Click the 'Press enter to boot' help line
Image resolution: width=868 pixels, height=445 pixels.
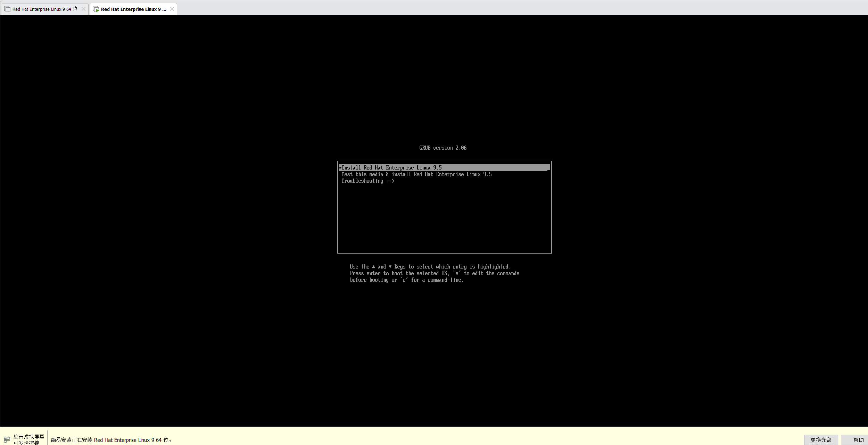pos(435,273)
